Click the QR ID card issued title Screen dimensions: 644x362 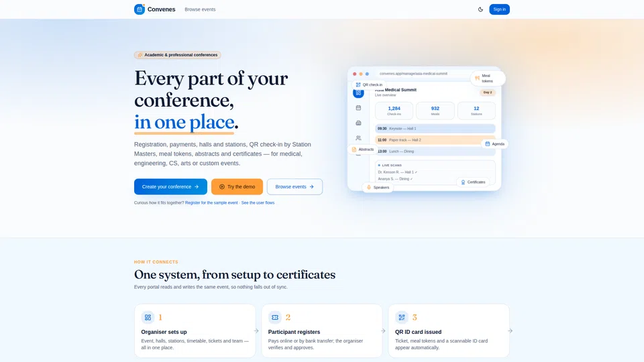coord(418,332)
